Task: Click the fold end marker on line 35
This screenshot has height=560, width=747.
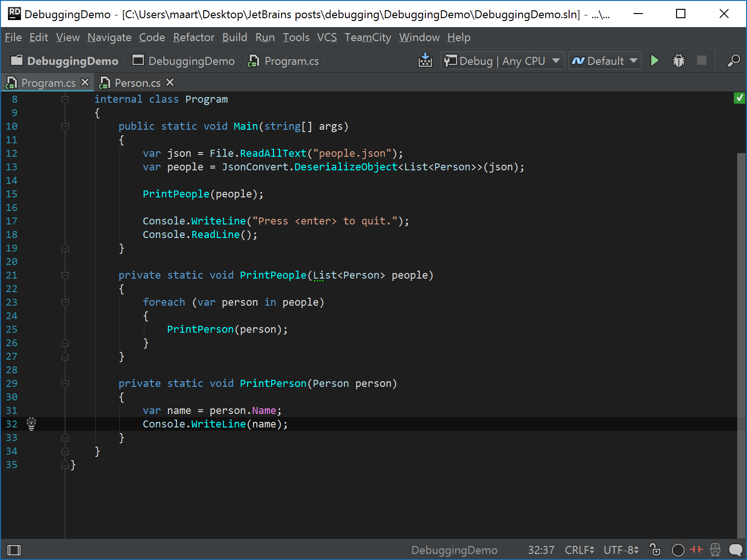Action: point(65,464)
